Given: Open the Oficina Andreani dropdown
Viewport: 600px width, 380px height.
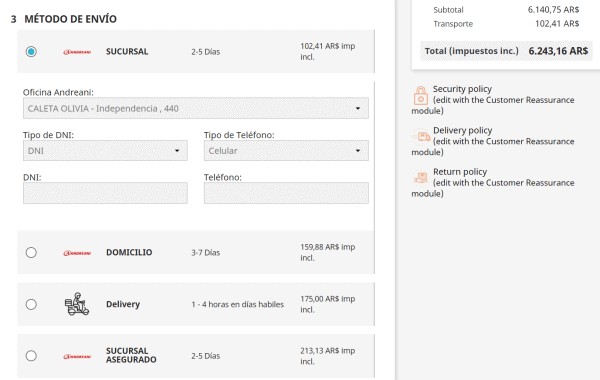Looking at the screenshot, I should pos(196,108).
